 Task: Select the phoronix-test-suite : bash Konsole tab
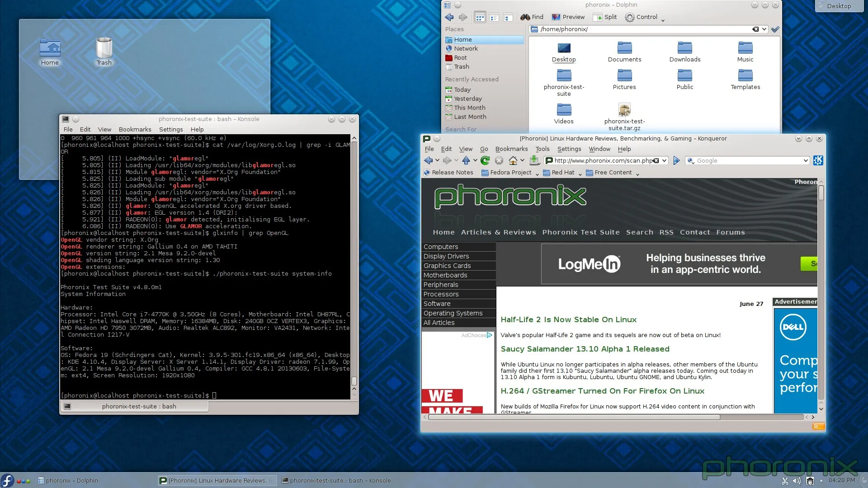tap(134, 406)
